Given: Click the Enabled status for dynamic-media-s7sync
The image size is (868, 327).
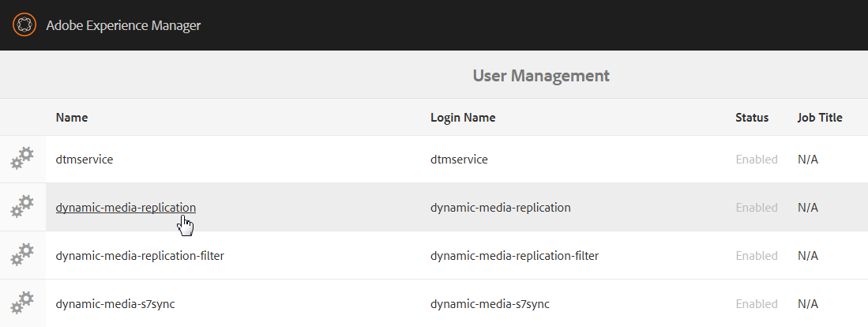Looking at the screenshot, I should pyautogui.click(x=757, y=304).
